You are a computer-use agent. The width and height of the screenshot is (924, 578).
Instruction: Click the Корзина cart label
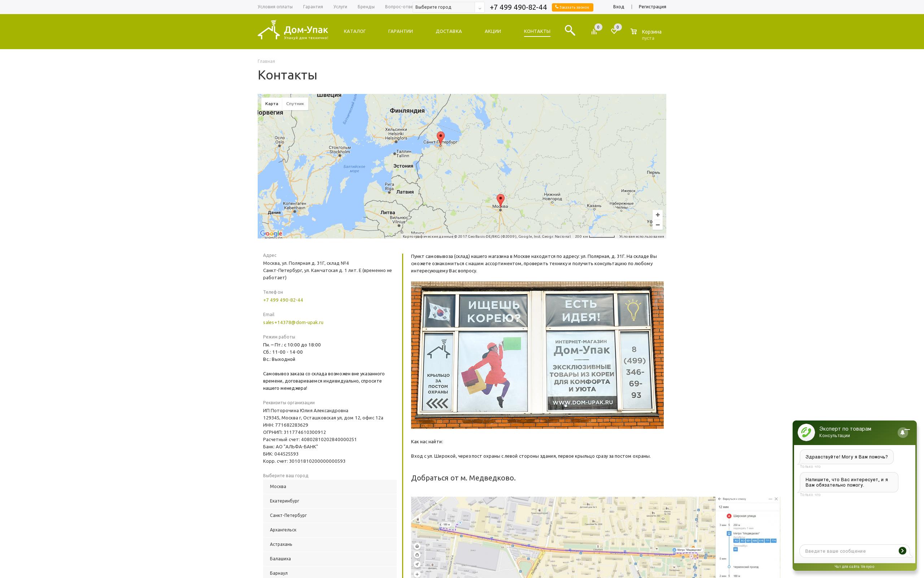point(651,32)
